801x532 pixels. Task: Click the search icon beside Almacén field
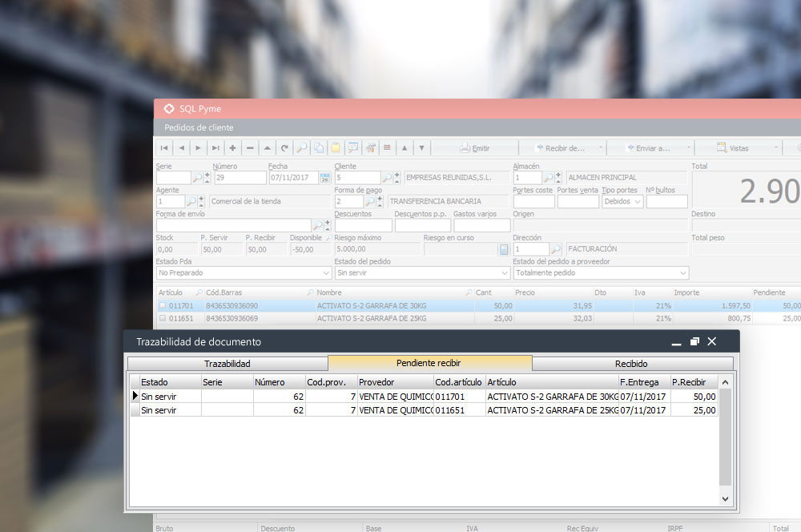[549, 178]
